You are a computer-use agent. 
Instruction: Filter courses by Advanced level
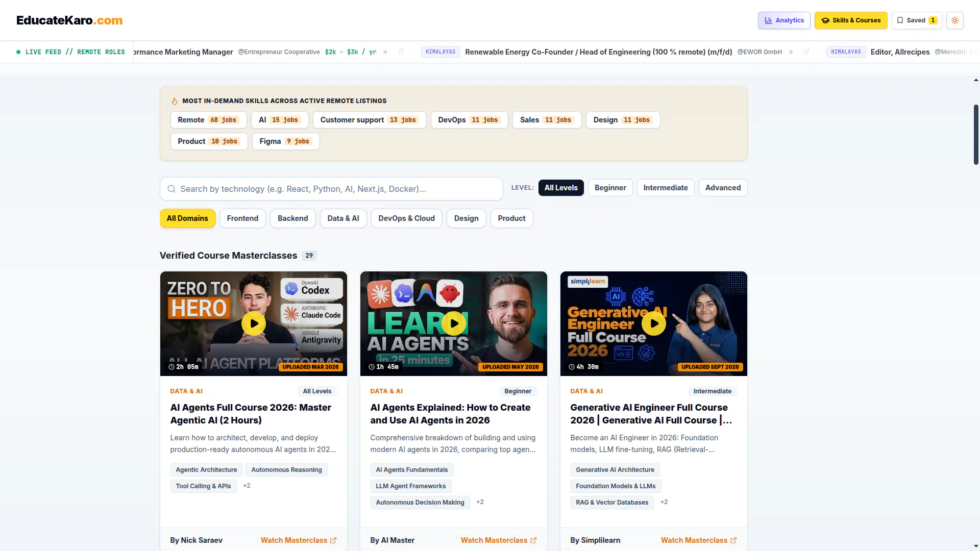(x=723, y=188)
